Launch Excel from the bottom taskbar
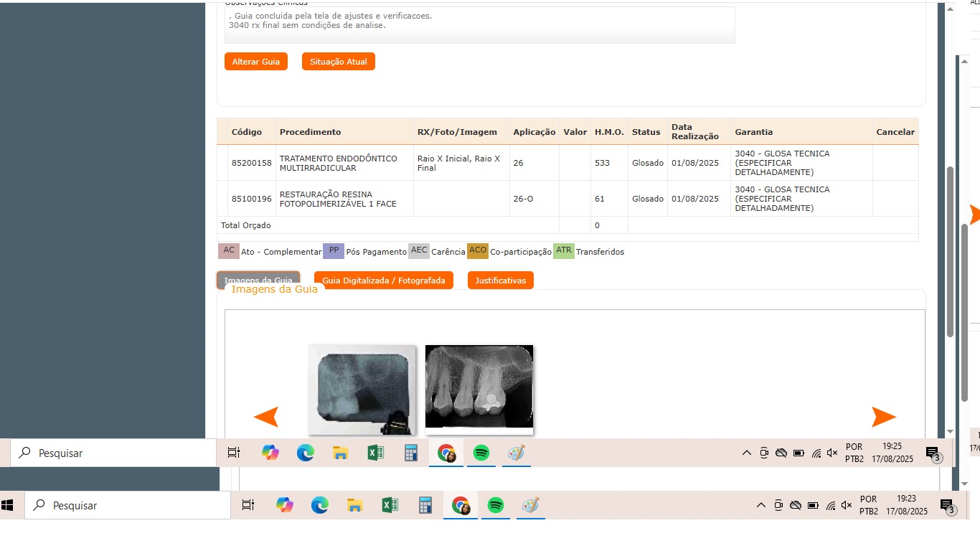 (390, 505)
